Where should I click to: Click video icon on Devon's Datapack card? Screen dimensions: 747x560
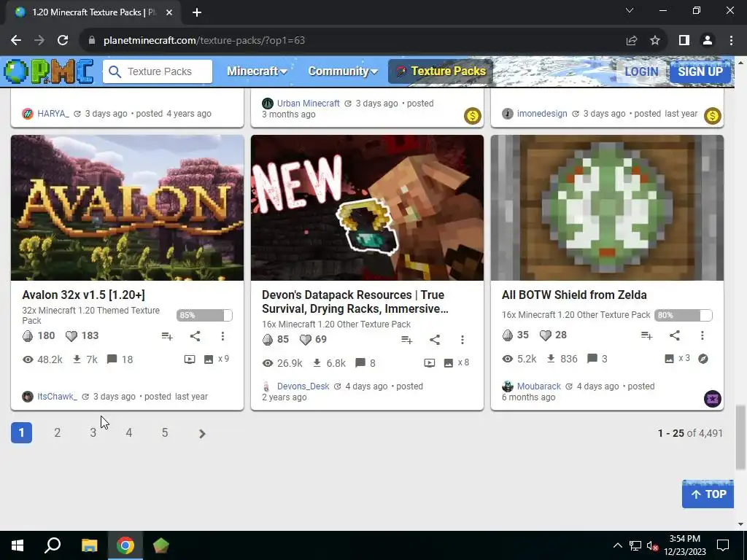tap(429, 363)
